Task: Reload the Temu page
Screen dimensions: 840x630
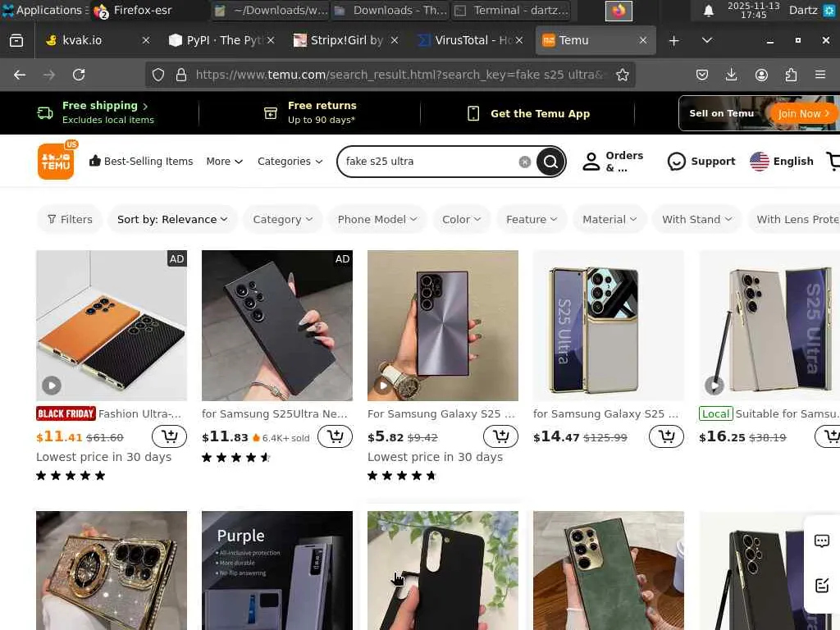Action: tap(79, 75)
